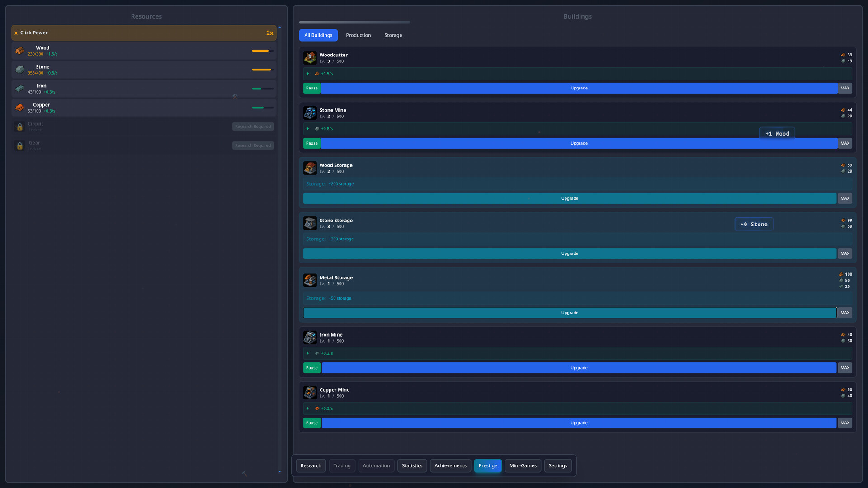Click the Copper Mine building icon
Image resolution: width=868 pixels, height=488 pixels.
(310, 393)
